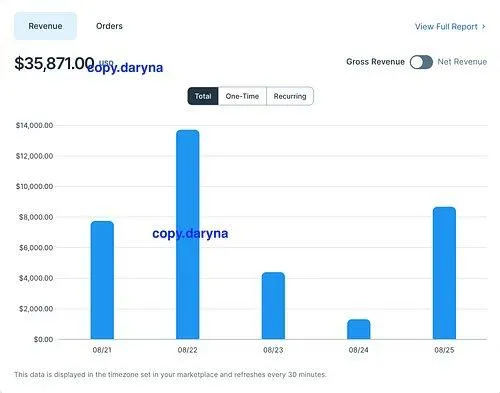Click the Net Revenue label
Image resolution: width=500 pixels, height=393 pixels.
[x=462, y=62]
